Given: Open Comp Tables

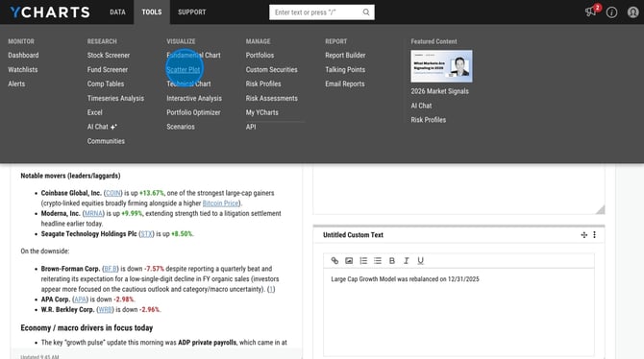Looking at the screenshot, I should pos(106,84).
